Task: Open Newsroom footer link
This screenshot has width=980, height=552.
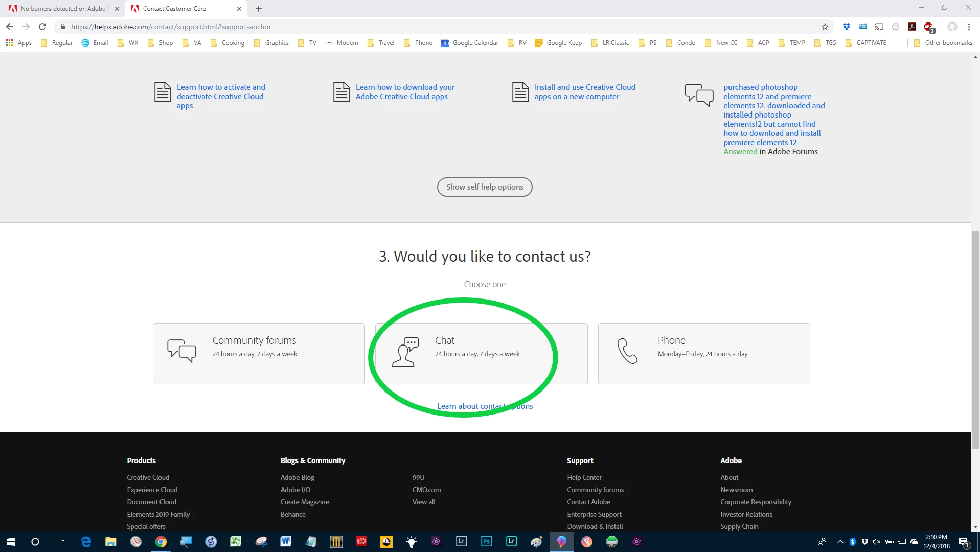Action: point(736,490)
